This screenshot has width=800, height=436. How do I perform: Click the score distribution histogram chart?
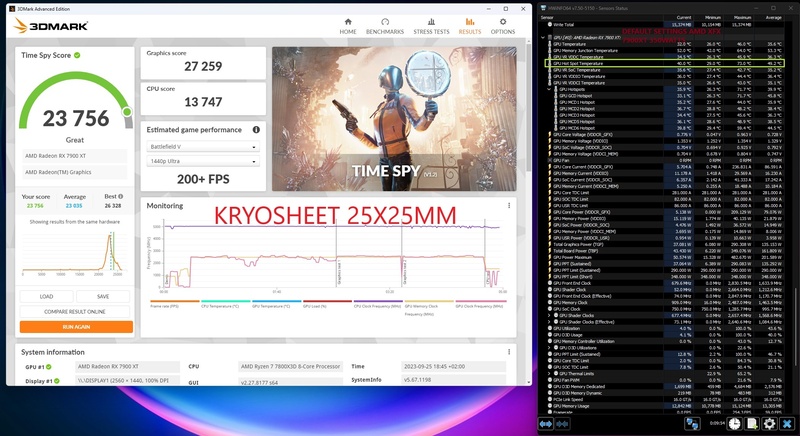click(x=74, y=252)
